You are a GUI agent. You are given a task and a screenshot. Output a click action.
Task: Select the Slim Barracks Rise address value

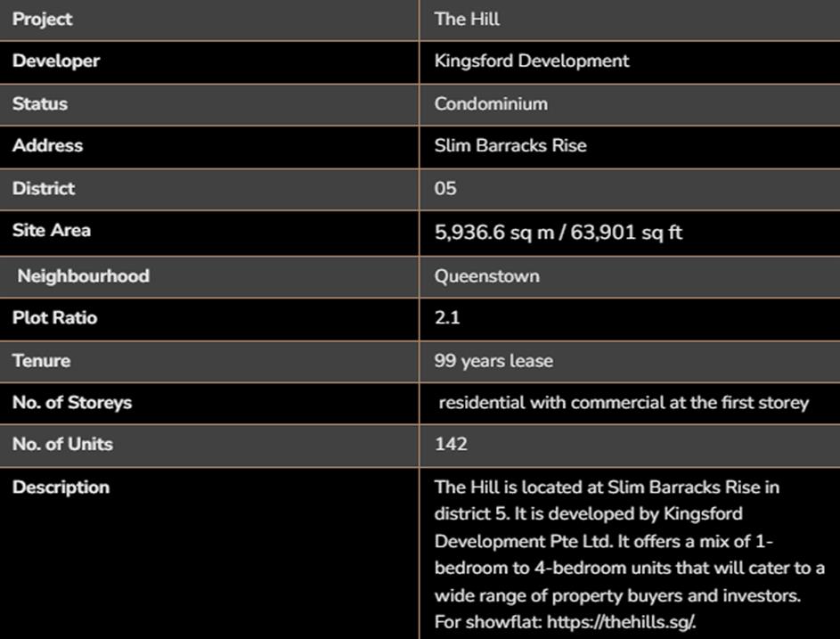pos(510,145)
